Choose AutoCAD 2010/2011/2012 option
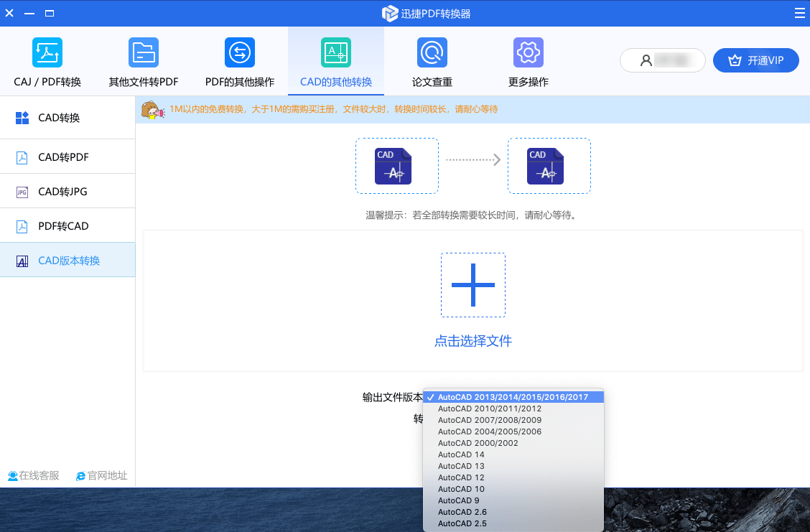810x532 pixels. click(x=513, y=409)
